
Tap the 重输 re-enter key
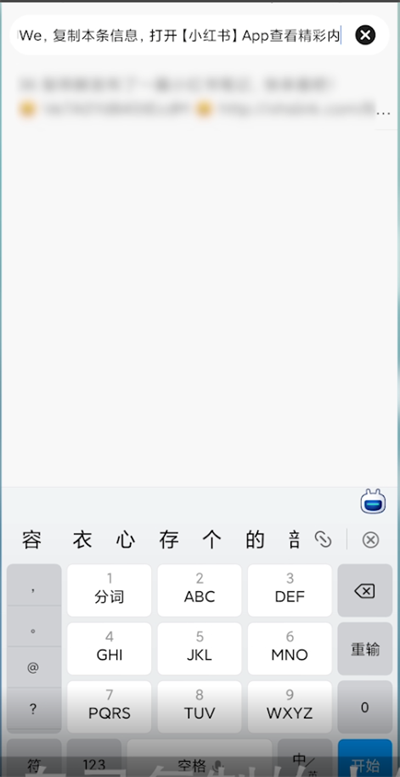click(x=365, y=649)
